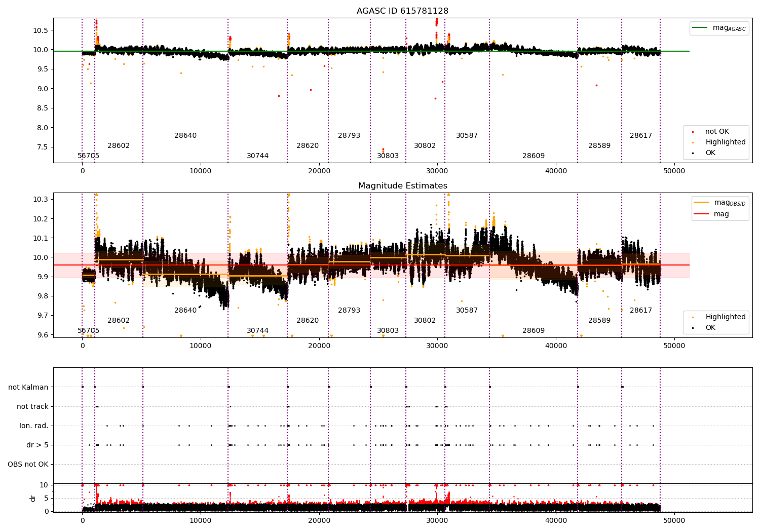Click OBSID label 28617 in middle plot
The width and height of the screenshot is (760, 532).
641,311
